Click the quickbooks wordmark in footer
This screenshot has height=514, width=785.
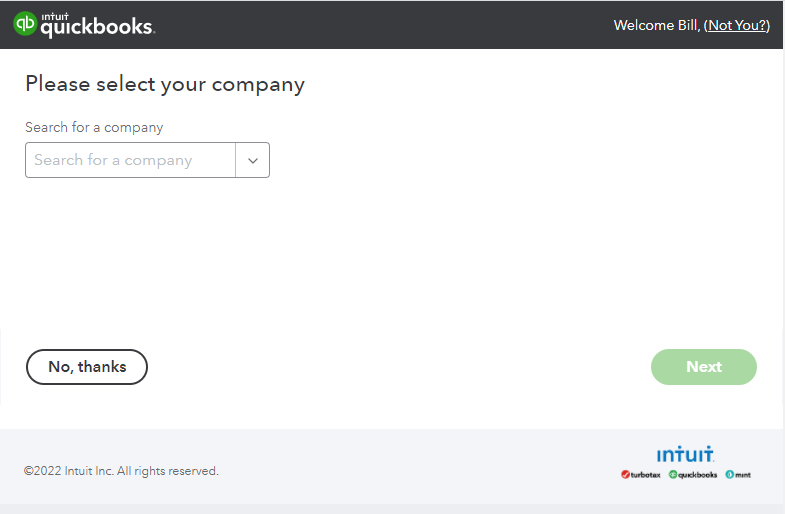click(x=697, y=475)
